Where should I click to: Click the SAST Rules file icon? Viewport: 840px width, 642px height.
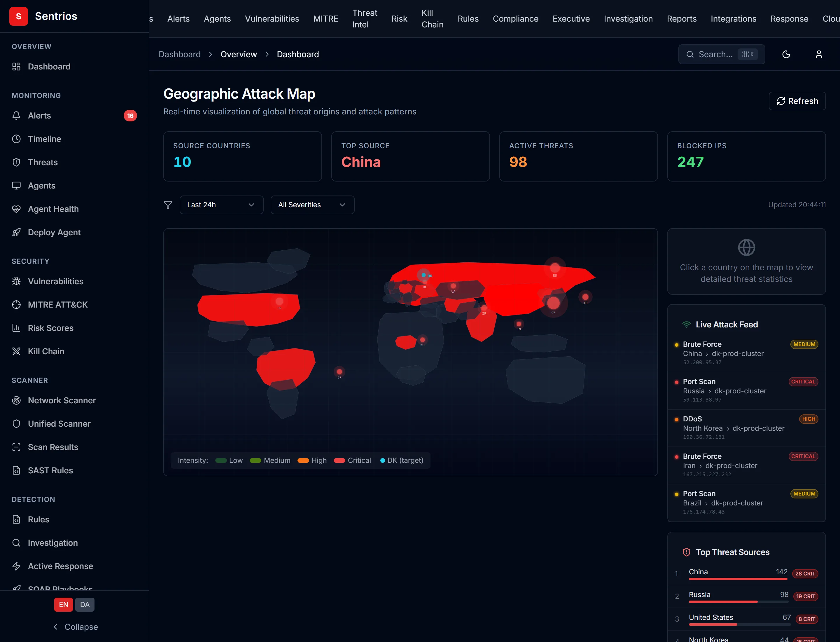pyautogui.click(x=16, y=470)
